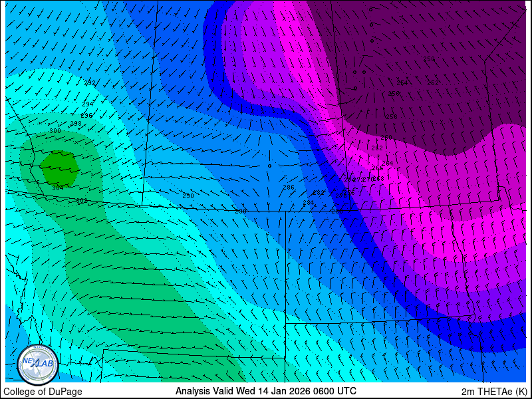This screenshot has width=532, height=399.
Task: Click the 282 contour label
Action: 319,192
